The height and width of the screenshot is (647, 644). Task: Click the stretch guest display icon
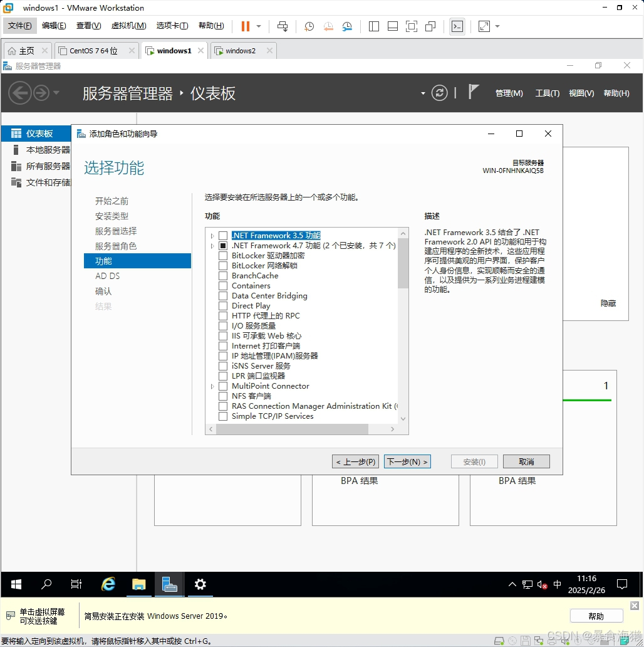pos(484,26)
